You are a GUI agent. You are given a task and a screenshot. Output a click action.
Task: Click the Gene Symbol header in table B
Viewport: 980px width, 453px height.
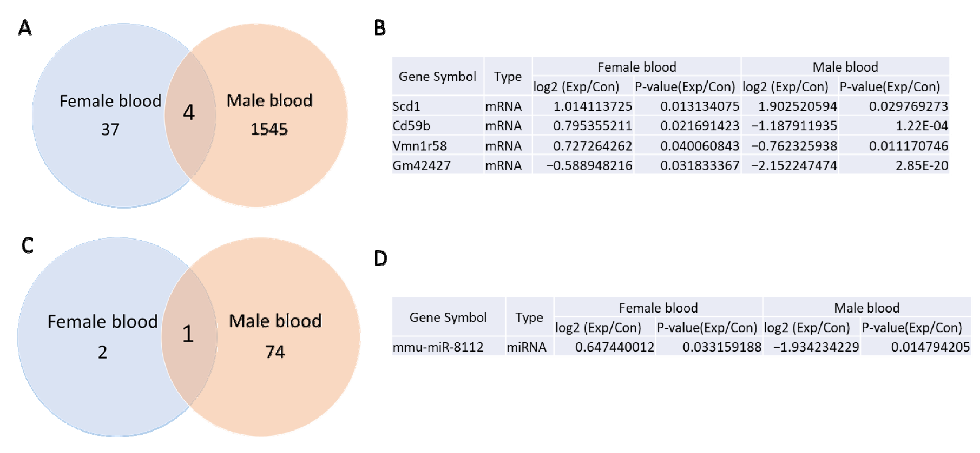tap(437, 76)
